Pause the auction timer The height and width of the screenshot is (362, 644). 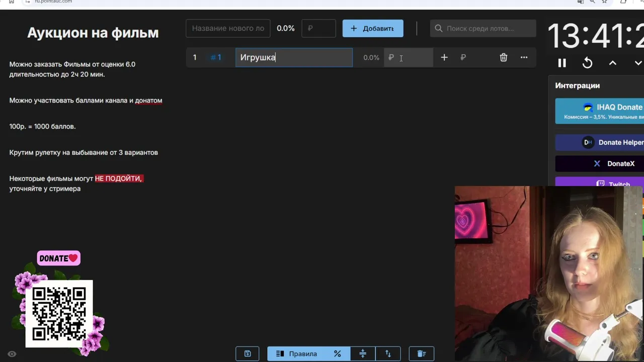562,63
